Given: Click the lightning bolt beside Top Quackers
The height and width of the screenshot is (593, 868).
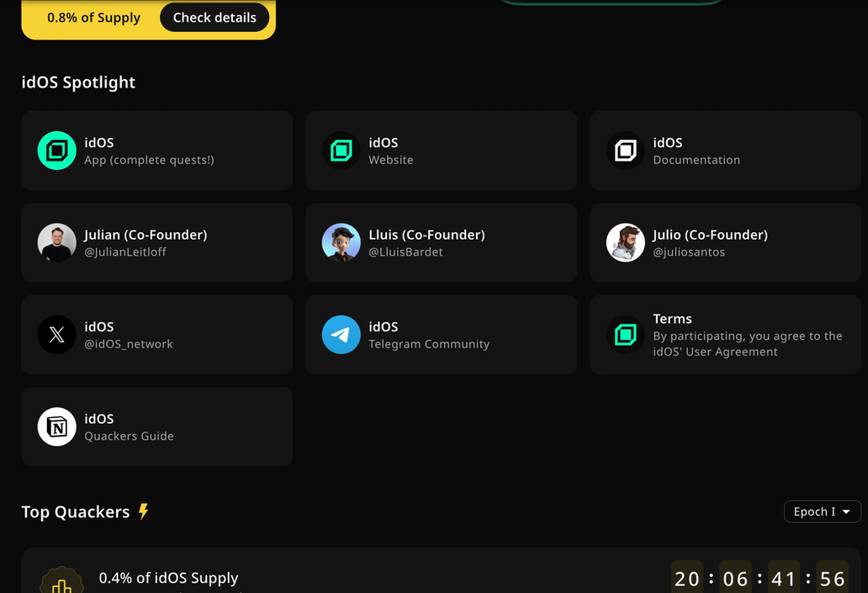Looking at the screenshot, I should click(144, 511).
